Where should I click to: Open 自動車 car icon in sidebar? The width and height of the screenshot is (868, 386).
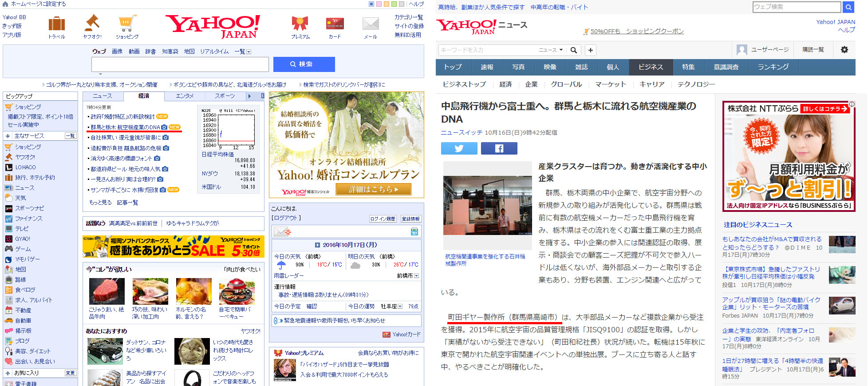click(x=9, y=321)
